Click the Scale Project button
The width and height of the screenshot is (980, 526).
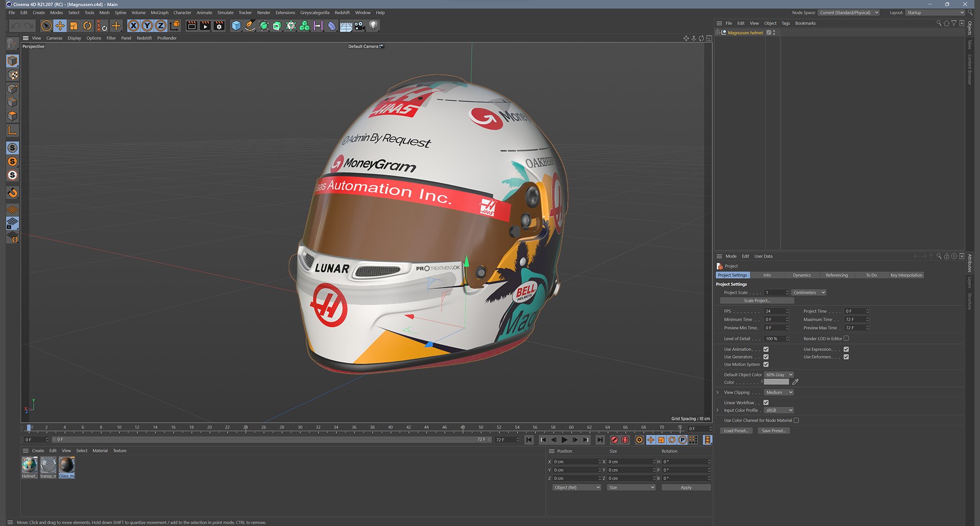tap(756, 301)
